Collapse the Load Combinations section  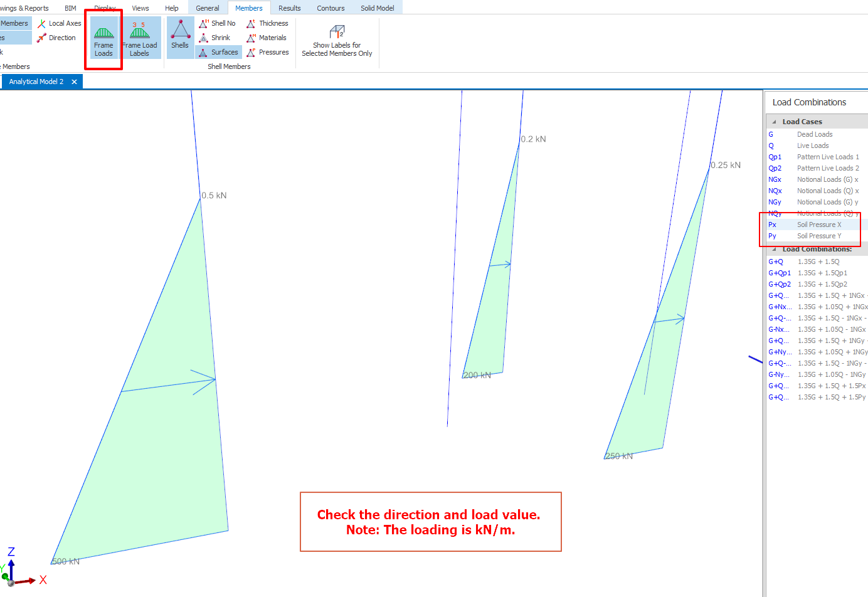pos(773,249)
